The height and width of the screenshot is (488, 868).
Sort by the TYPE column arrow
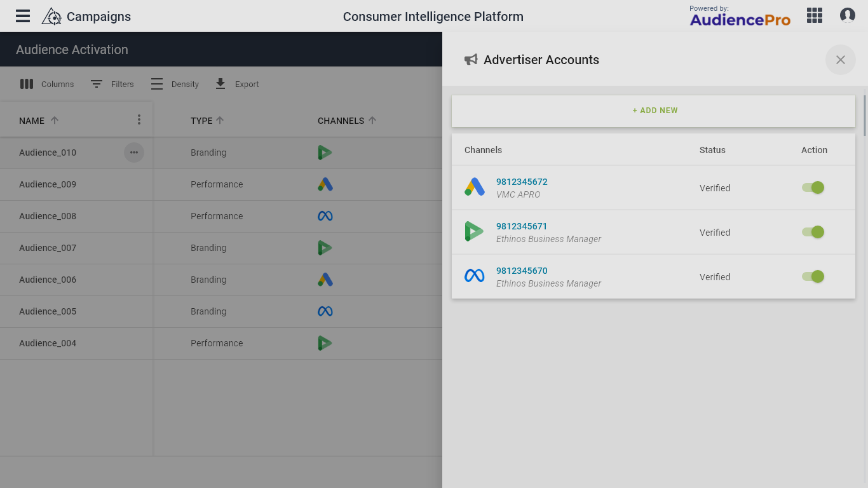(220, 120)
